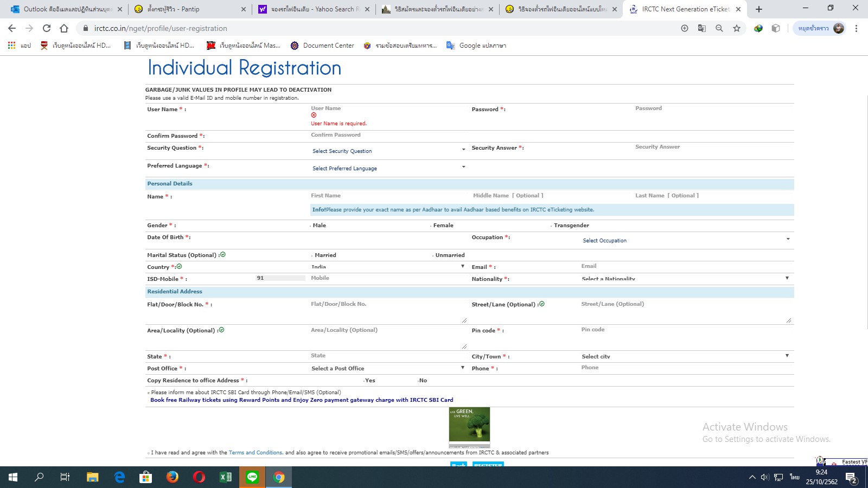Choose No for copy residence to office
Screen dimensions: 868x488
418,381
